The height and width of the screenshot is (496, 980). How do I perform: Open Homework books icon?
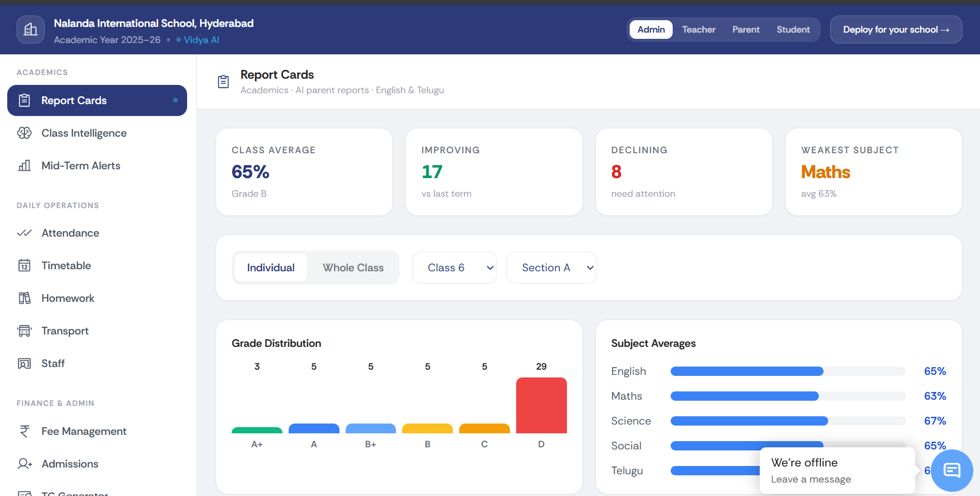point(24,298)
